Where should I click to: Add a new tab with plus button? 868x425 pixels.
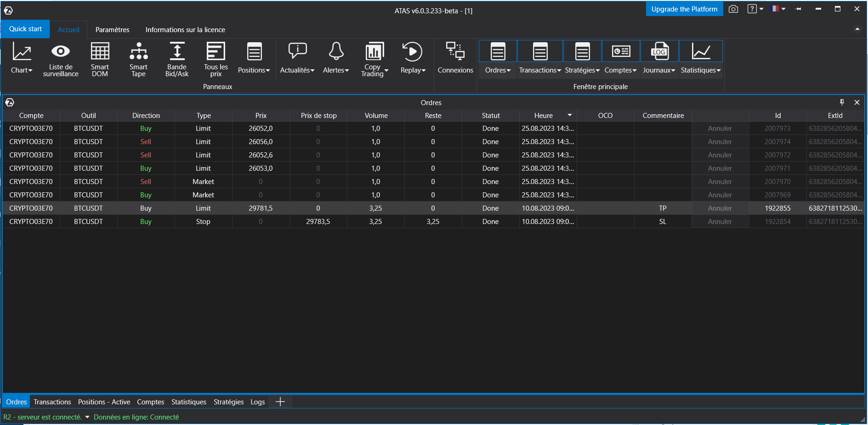pyautogui.click(x=280, y=402)
